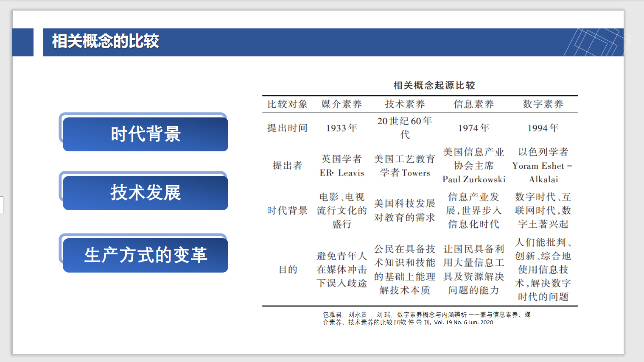
Task: Click the cell showing 20世纪60年代
Action: (x=404, y=127)
